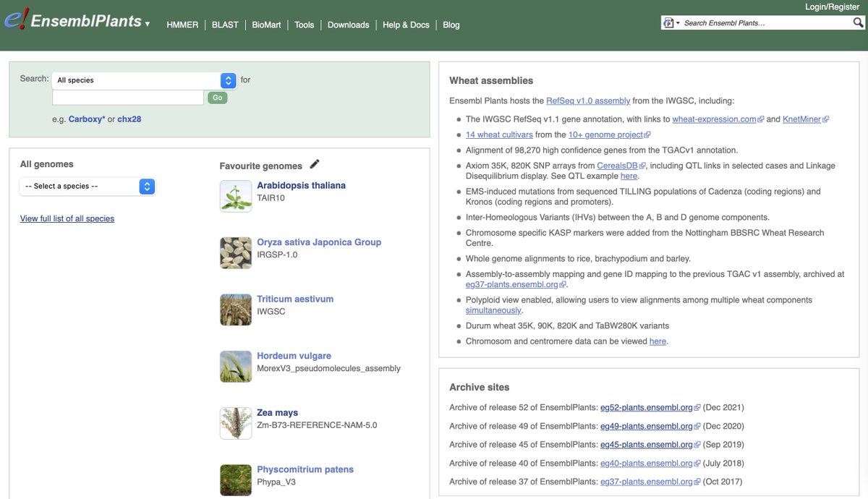Click the green Go button

coord(217,98)
